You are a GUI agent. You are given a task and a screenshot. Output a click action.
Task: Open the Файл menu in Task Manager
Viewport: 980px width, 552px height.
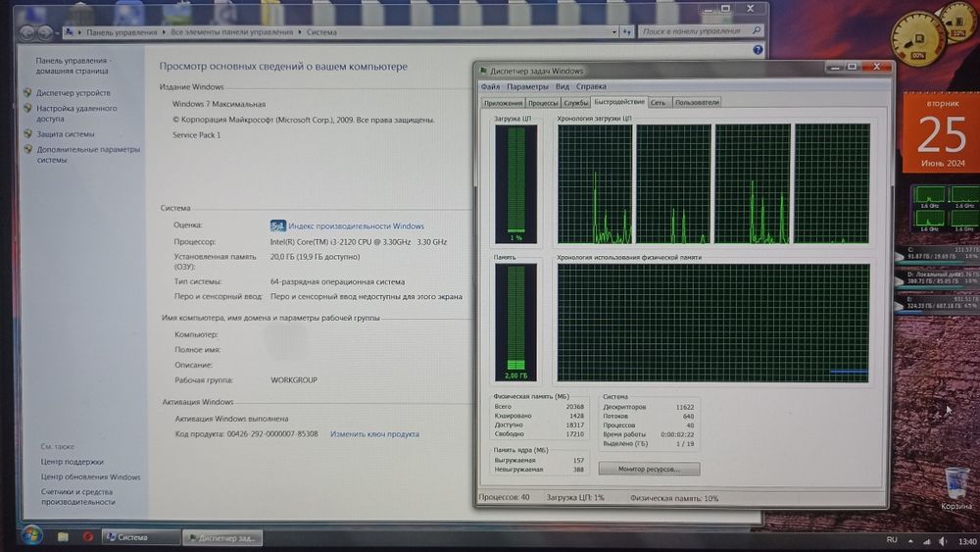click(490, 86)
